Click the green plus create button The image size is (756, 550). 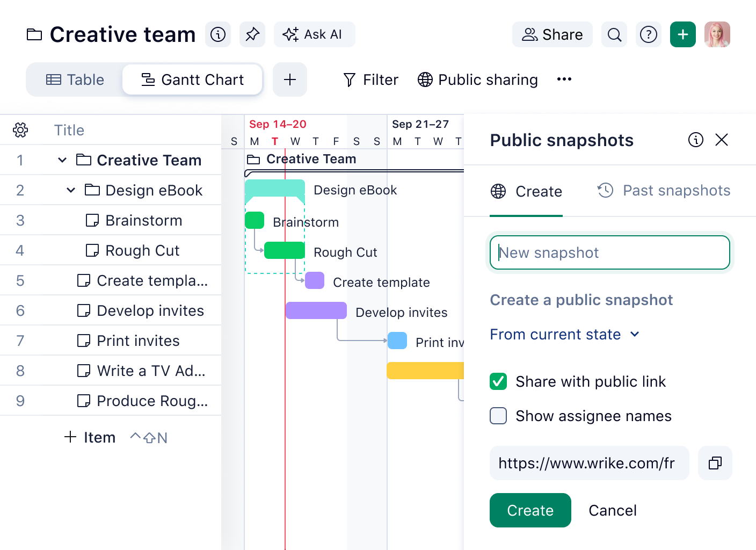click(682, 34)
